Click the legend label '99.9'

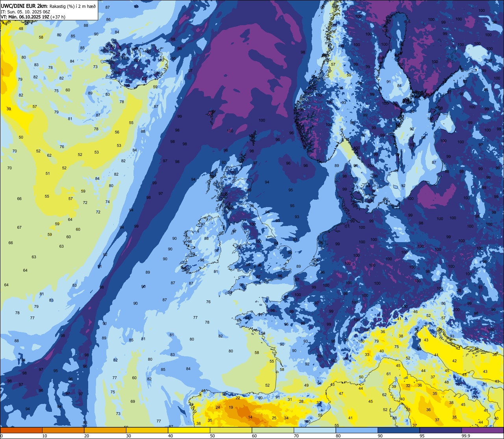tap(466, 436)
